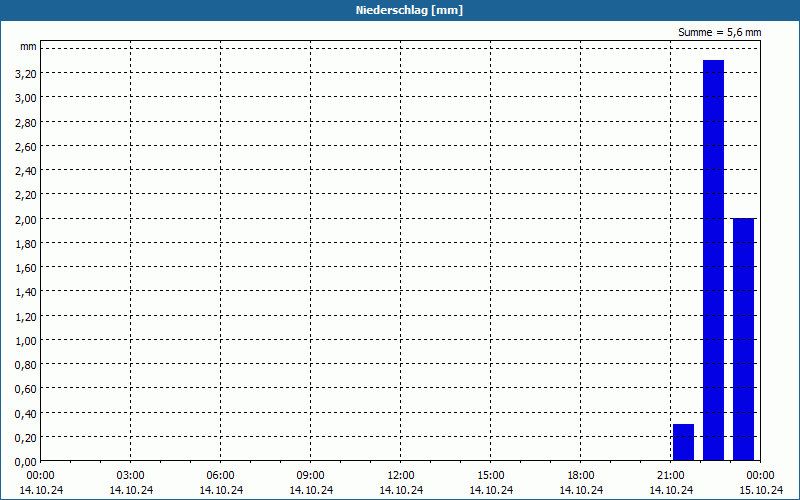
Task: Click the "Summe = 5,6 mm" total label
Action: (719, 32)
